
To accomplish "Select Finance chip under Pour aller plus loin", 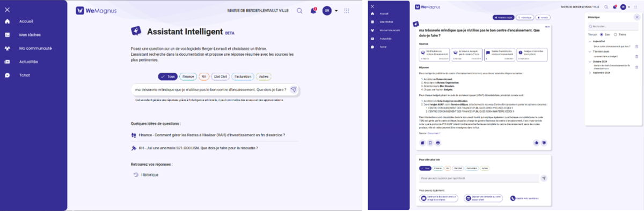I will pyautogui.click(x=438, y=168).
